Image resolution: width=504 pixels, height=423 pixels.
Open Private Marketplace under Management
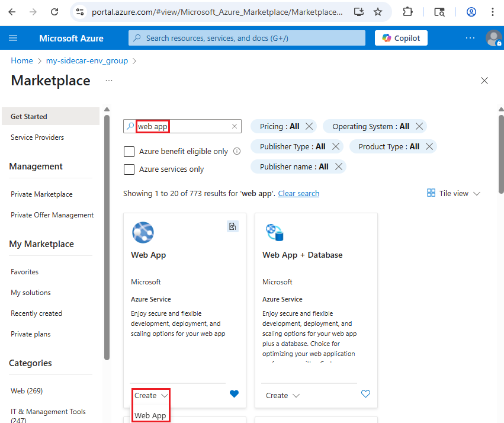point(41,194)
